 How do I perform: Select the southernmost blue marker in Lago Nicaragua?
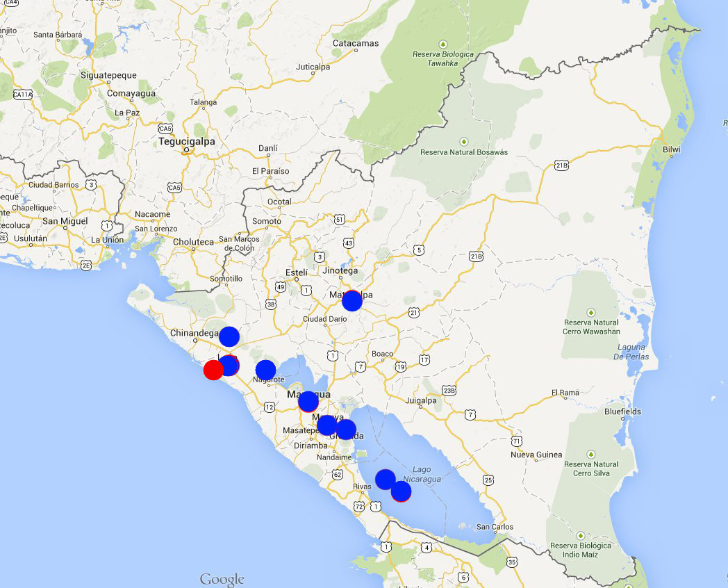pos(401,491)
